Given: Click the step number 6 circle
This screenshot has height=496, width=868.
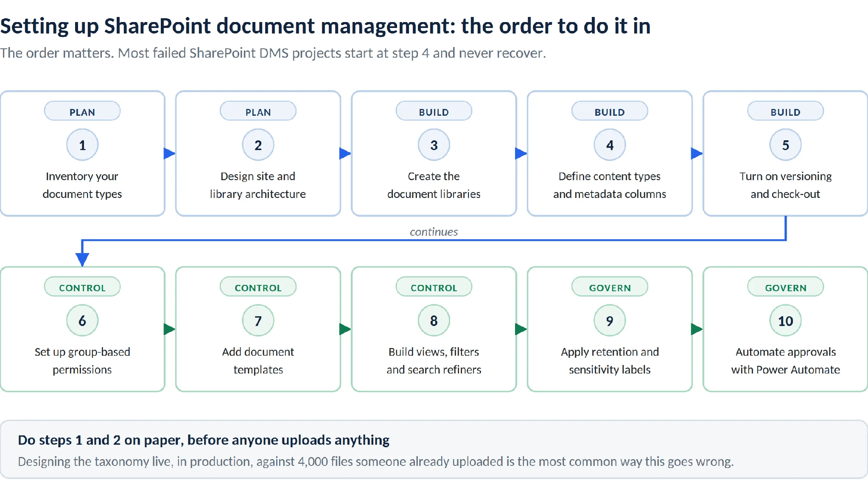Looking at the screenshot, I should click(82, 320).
